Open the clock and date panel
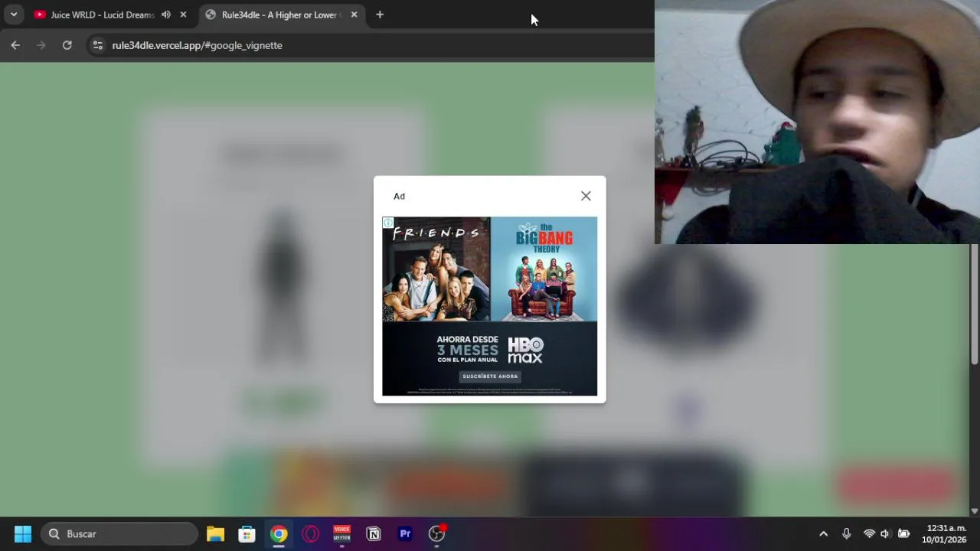This screenshot has width=980, height=551. (946, 533)
